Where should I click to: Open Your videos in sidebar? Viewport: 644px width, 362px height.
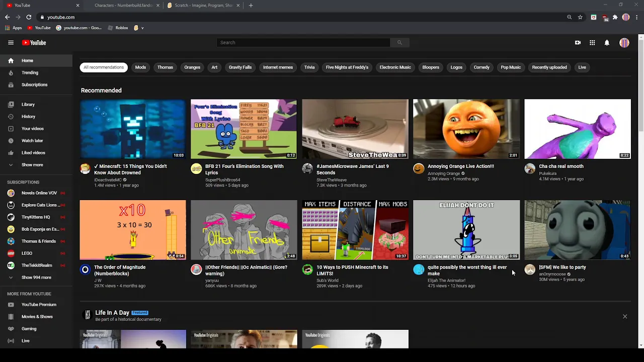click(36, 129)
